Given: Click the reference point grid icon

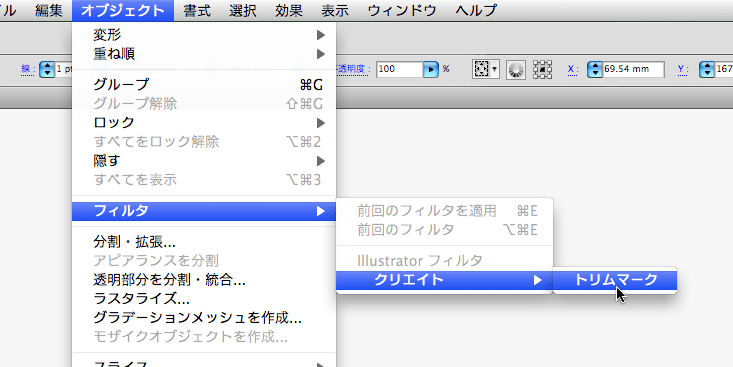Looking at the screenshot, I should pos(542,70).
